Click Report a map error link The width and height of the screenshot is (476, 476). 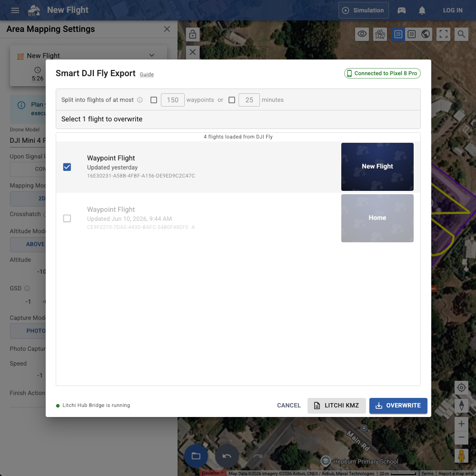[456, 473]
